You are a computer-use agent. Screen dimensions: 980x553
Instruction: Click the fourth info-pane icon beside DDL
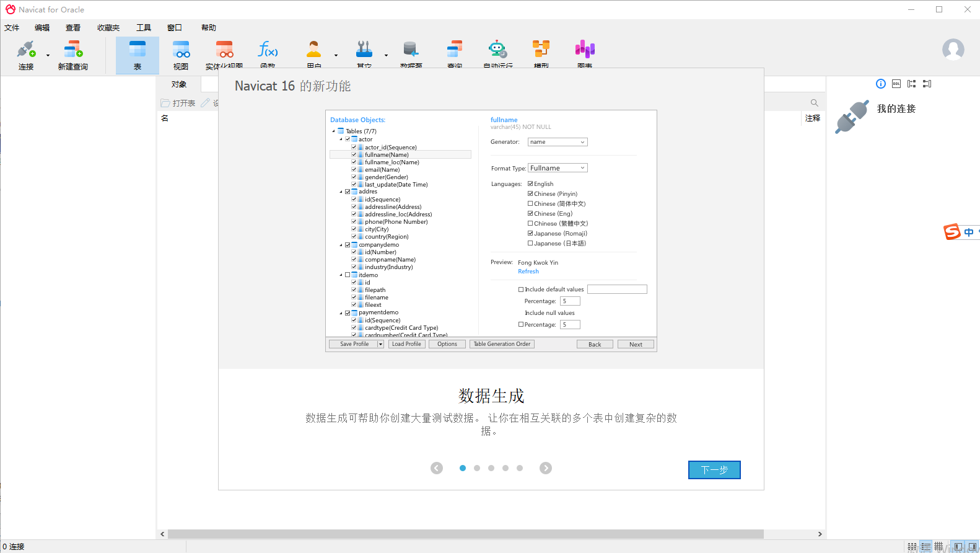[927, 84]
